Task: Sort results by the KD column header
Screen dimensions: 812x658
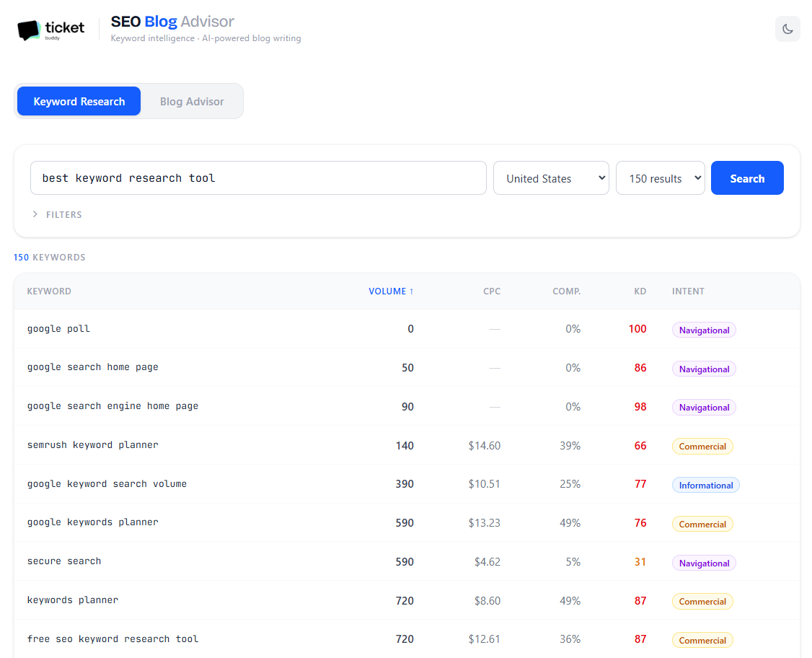Action: tap(640, 291)
